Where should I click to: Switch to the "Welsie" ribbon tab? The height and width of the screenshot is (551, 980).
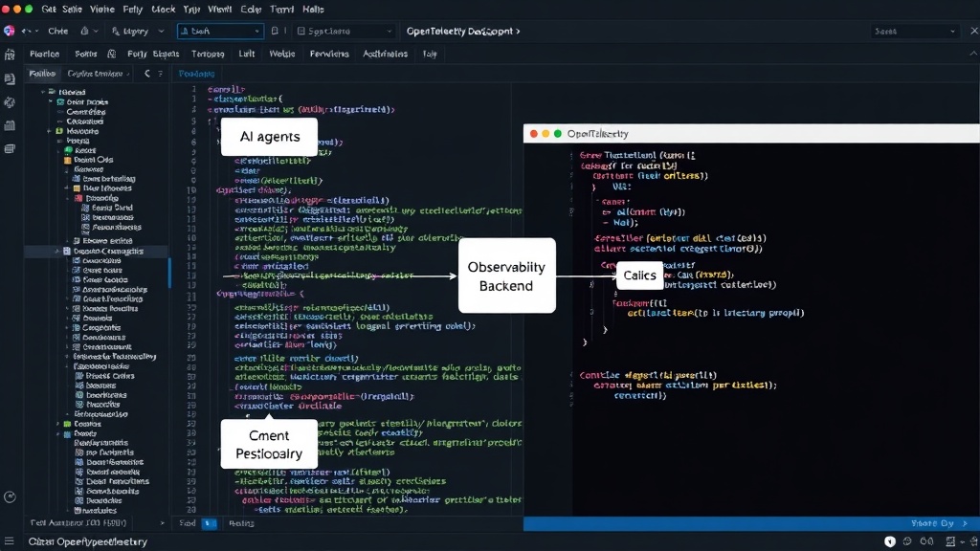point(282,54)
